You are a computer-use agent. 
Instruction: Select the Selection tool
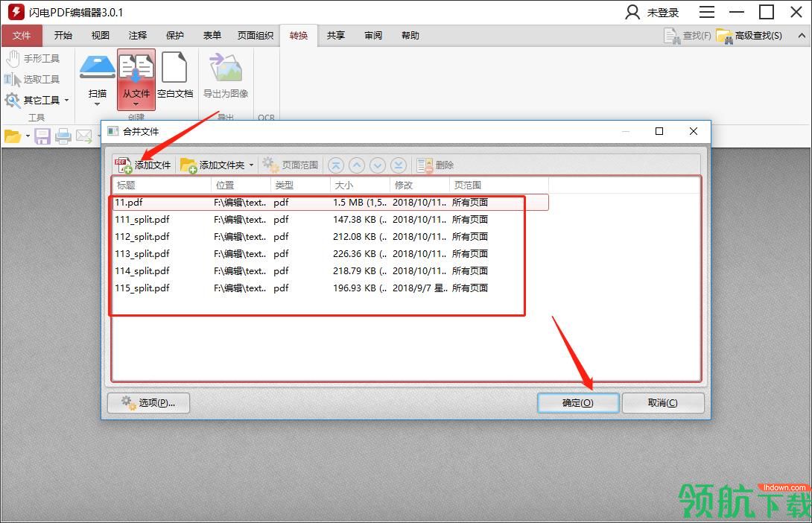tap(32, 79)
